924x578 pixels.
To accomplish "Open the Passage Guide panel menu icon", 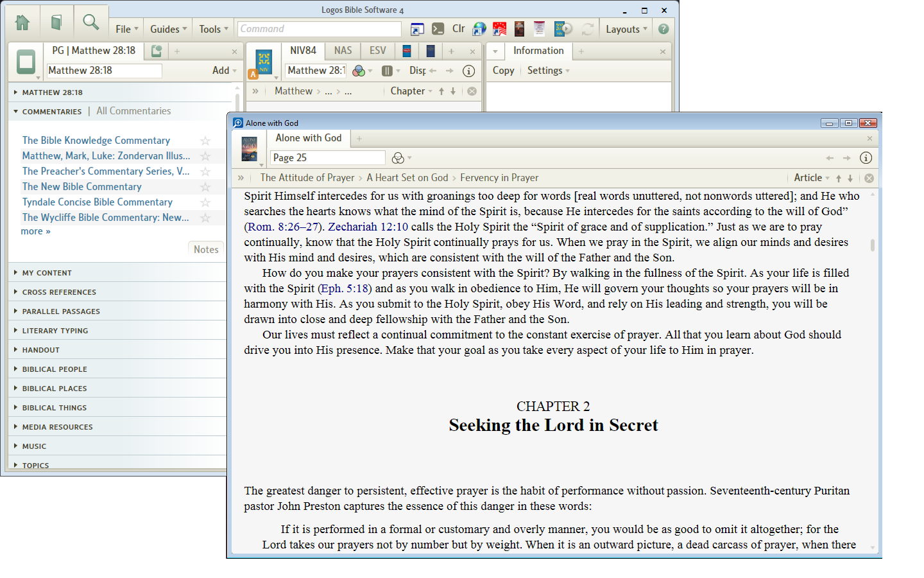I will pos(26,62).
